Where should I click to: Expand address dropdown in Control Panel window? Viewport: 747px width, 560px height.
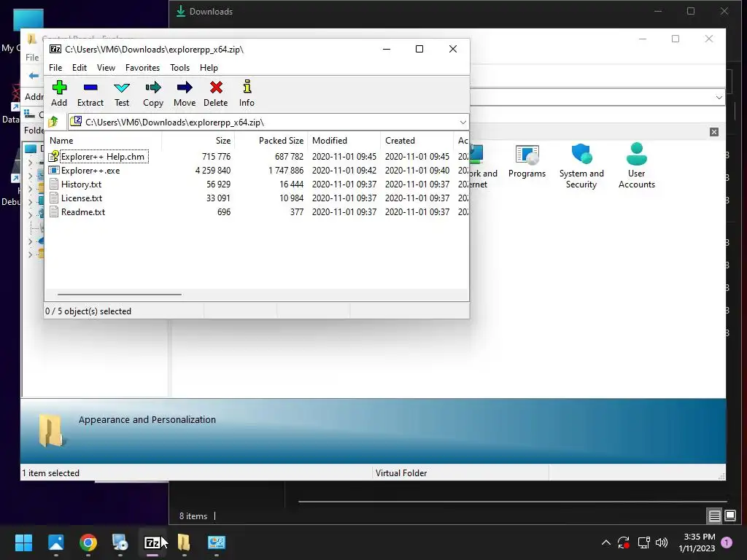tap(719, 98)
